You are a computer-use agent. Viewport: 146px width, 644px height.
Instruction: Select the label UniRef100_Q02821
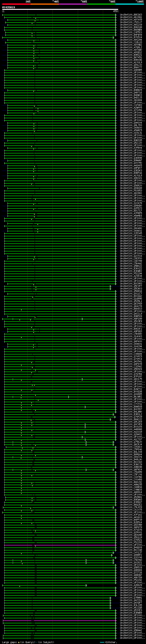click(x=131, y=562)
